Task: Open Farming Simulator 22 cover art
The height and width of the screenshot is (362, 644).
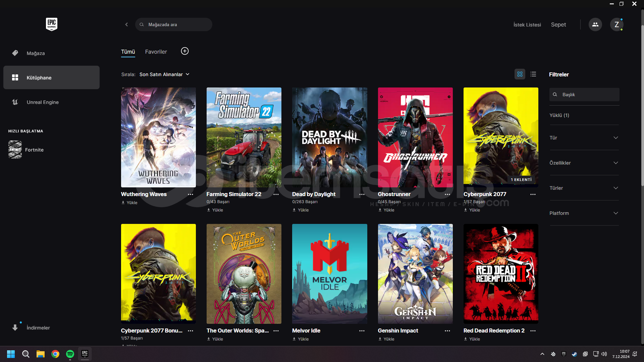Action: point(244,137)
